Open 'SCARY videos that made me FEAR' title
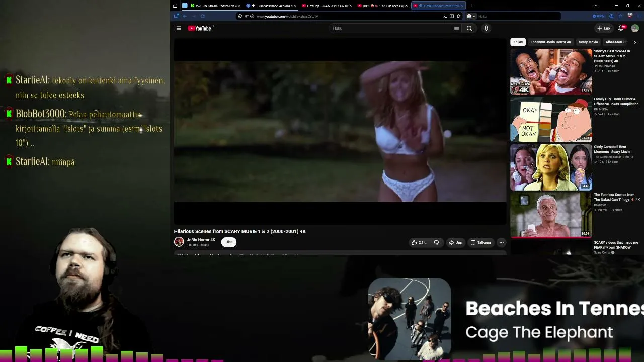 (x=616, y=245)
